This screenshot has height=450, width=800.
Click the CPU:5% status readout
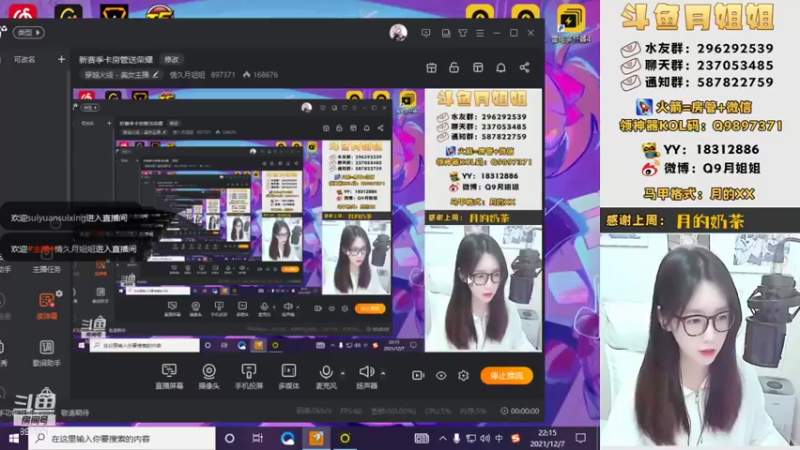click(x=438, y=411)
